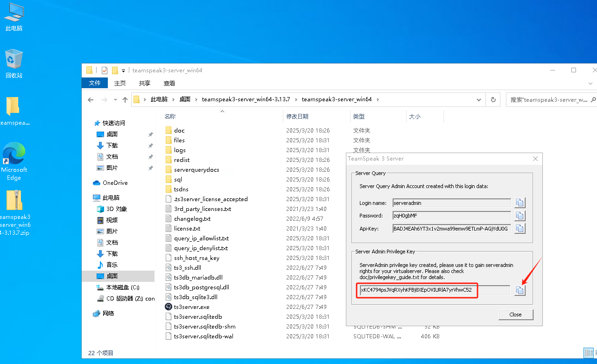Navigate to teamspeak3-server_win64-3.13.7 breadcrumb

point(246,99)
